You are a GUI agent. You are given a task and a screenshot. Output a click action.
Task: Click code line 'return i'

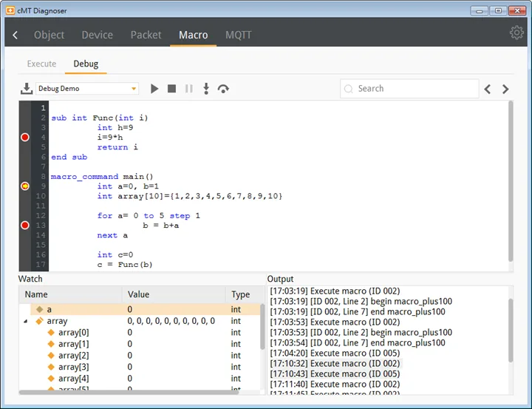(x=117, y=147)
